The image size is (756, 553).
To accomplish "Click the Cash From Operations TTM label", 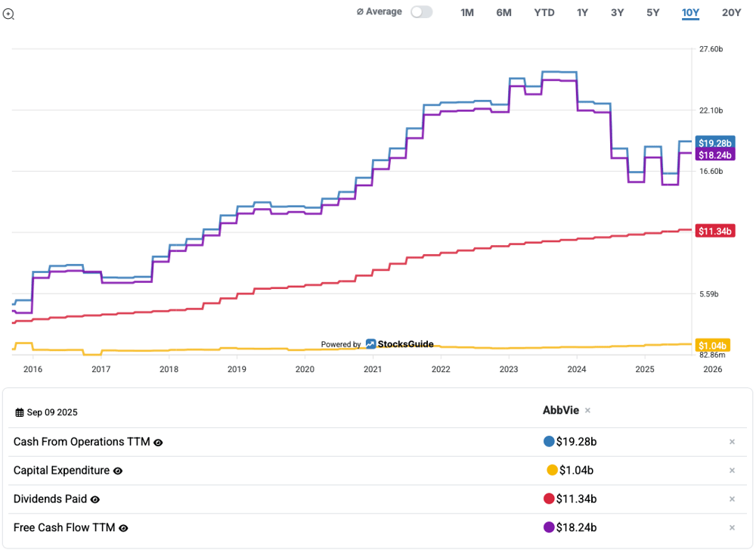I will pos(82,442).
